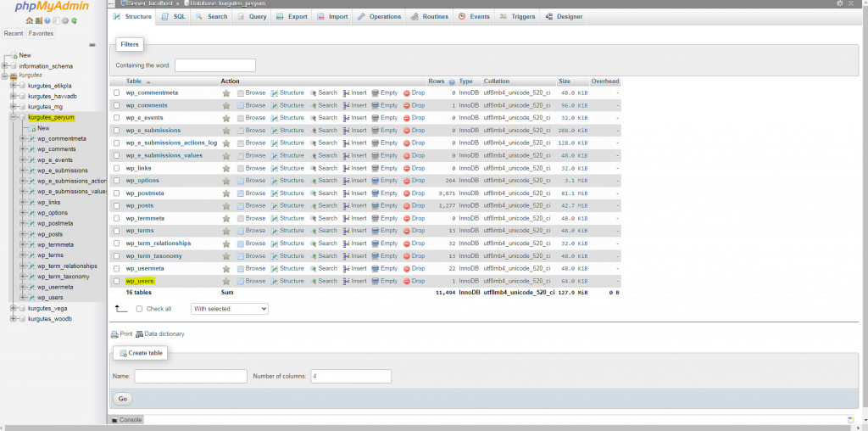Open the Designer tab
The width and height of the screenshot is (868, 431).
point(564,17)
